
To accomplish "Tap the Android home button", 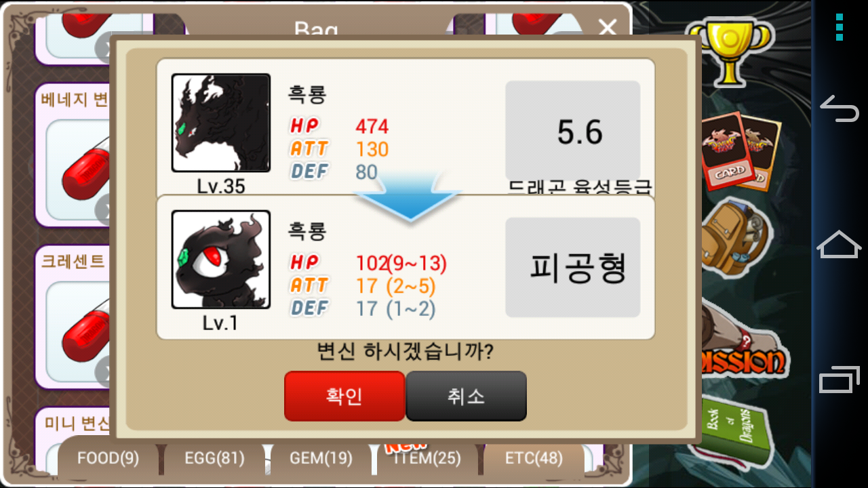I will 840,244.
